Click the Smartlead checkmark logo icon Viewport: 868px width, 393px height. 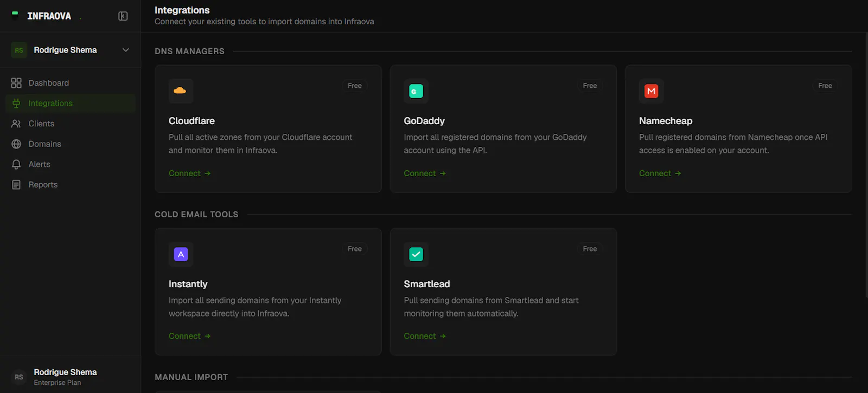coord(416,254)
